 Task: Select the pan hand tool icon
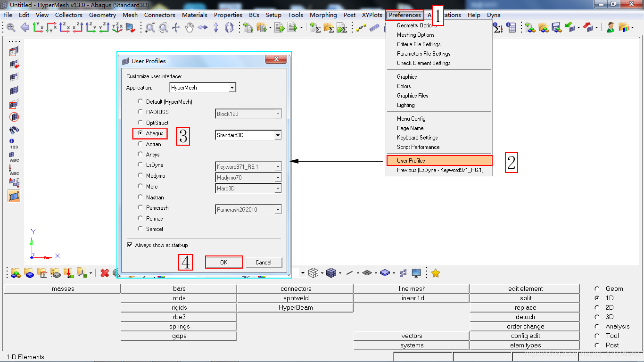pos(190,28)
